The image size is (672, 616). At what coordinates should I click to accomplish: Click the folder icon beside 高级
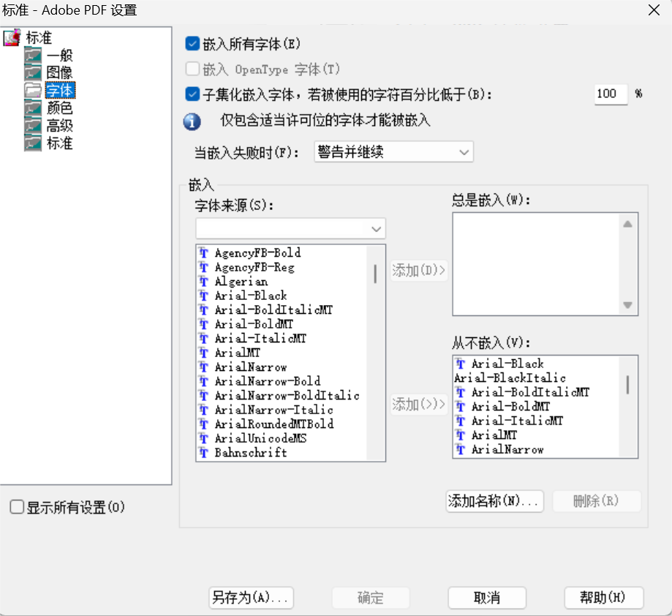pos(33,126)
